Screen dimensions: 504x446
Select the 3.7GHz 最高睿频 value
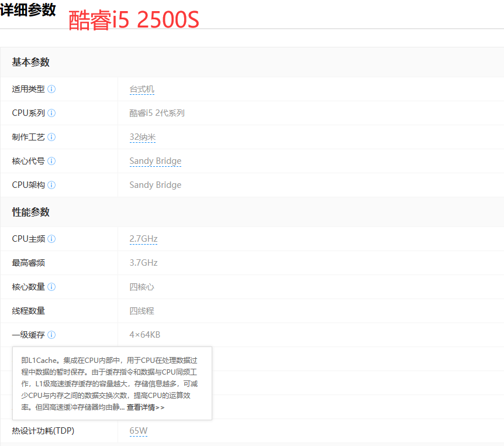coord(143,263)
